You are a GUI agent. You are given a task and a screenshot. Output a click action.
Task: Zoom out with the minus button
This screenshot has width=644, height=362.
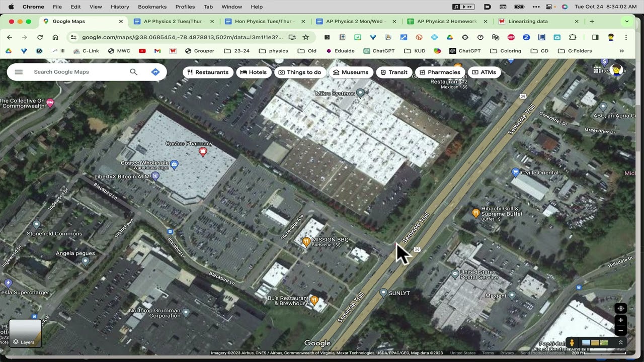pyautogui.click(x=621, y=330)
